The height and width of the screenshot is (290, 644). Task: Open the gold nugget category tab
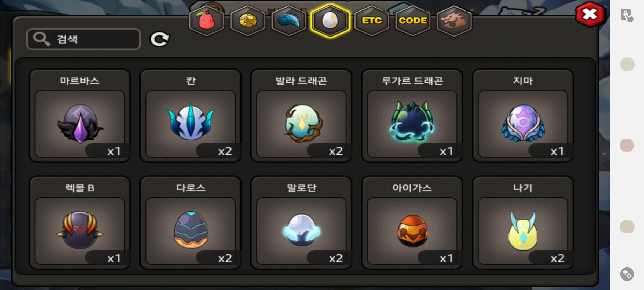click(248, 21)
